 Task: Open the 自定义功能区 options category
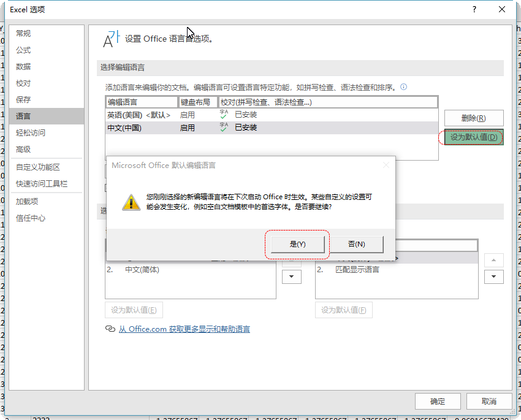pos(47,167)
